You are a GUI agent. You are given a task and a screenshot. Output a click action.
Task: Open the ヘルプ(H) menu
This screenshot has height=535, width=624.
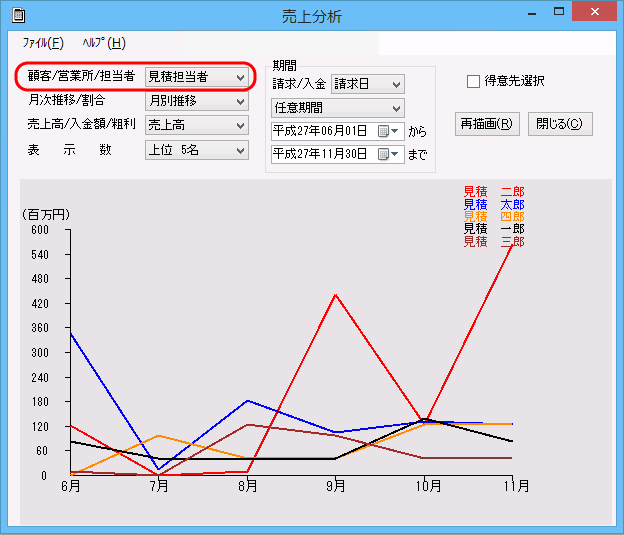tap(104, 43)
